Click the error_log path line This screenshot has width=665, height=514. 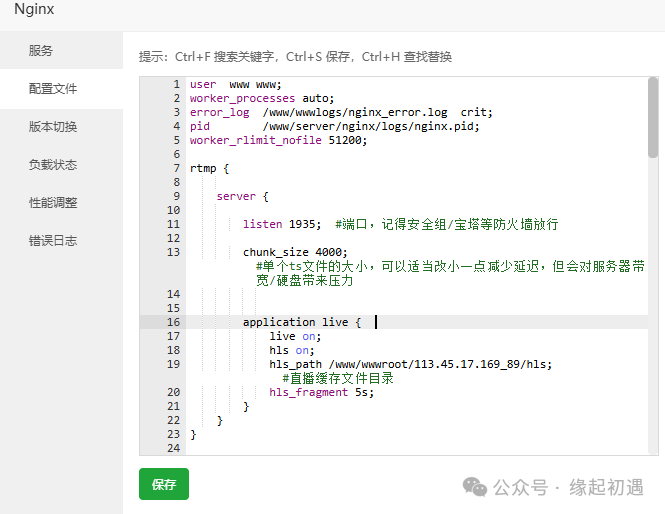[341, 112]
